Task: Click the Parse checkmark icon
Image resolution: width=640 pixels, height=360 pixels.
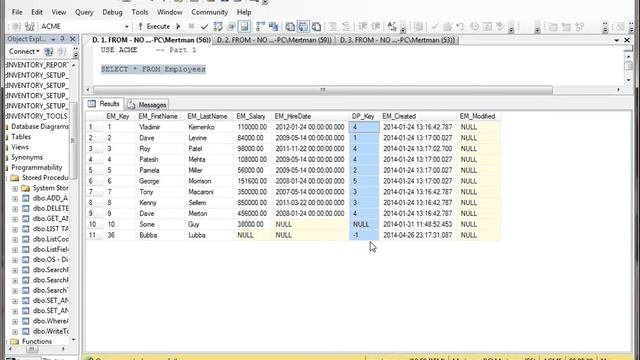Action: coord(204,27)
